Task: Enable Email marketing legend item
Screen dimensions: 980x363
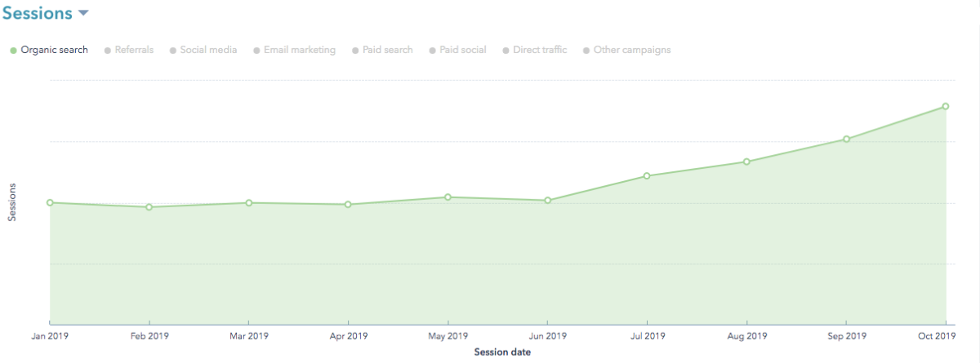Action: 299,50
